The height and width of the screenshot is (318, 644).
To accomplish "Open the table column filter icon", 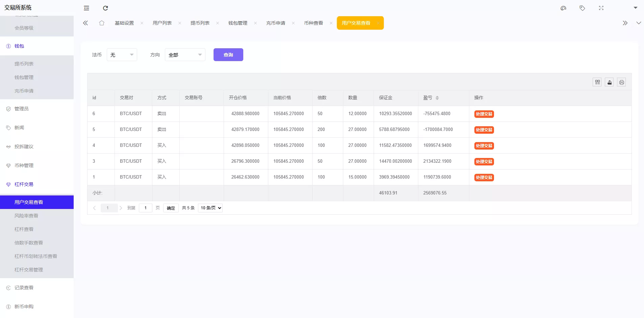I will click(597, 82).
